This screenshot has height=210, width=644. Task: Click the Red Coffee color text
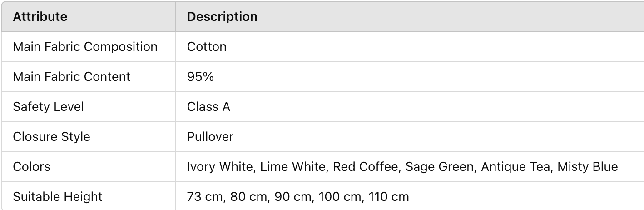pyautogui.click(x=365, y=166)
